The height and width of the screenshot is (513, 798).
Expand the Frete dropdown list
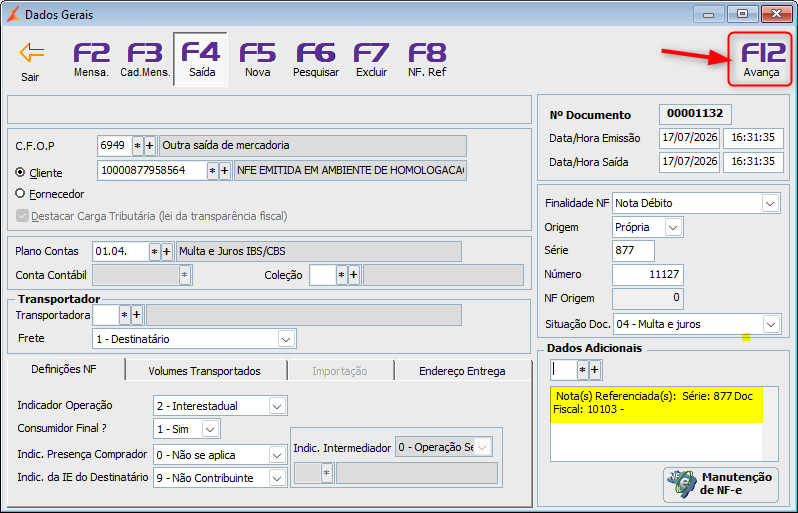click(x=286, y=339)
